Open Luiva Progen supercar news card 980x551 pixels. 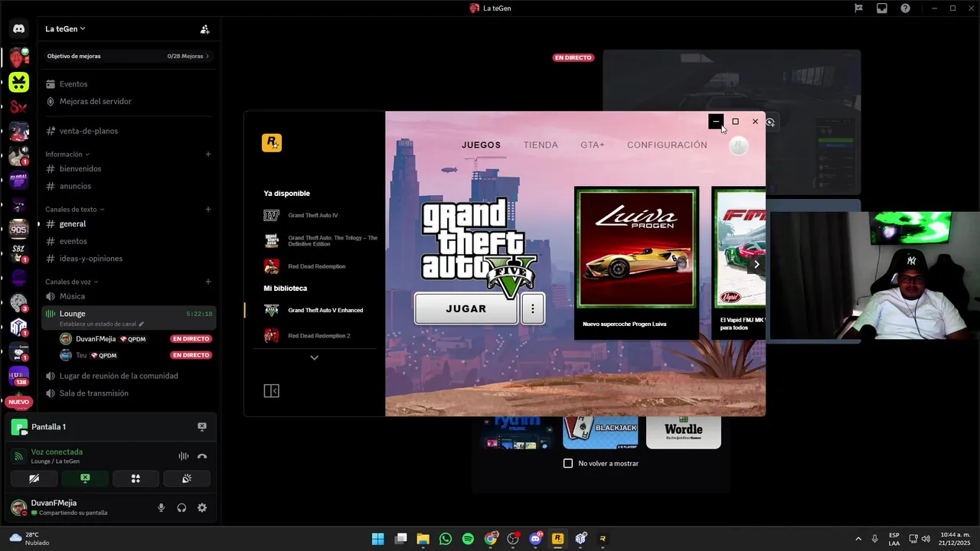[636, 262]
